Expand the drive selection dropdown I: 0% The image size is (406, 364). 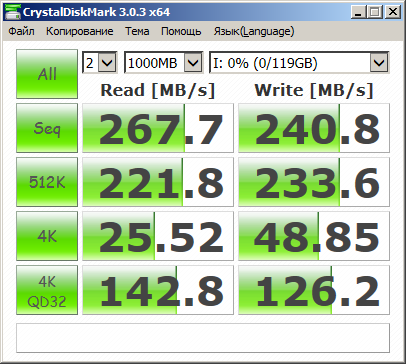(379, 62)
